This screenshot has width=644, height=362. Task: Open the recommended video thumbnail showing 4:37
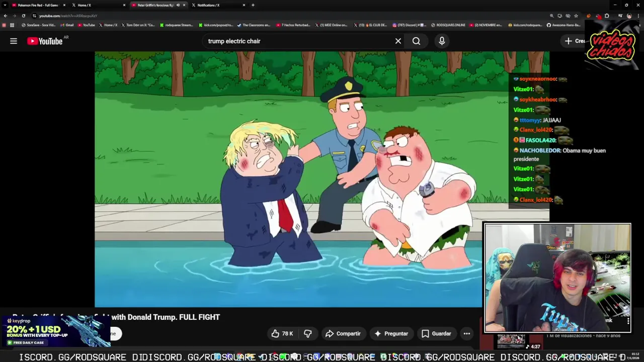click(x=511, y=341)
